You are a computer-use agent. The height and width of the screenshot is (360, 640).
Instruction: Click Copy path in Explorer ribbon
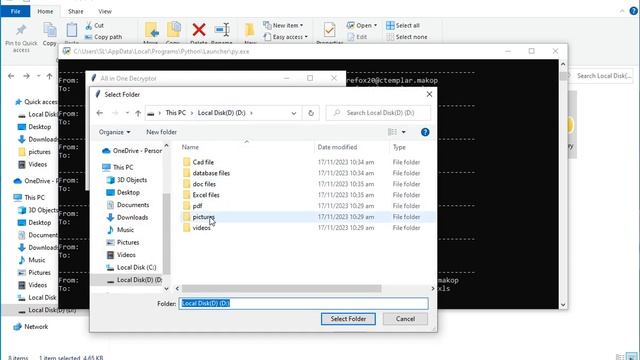tap(103, 37)
